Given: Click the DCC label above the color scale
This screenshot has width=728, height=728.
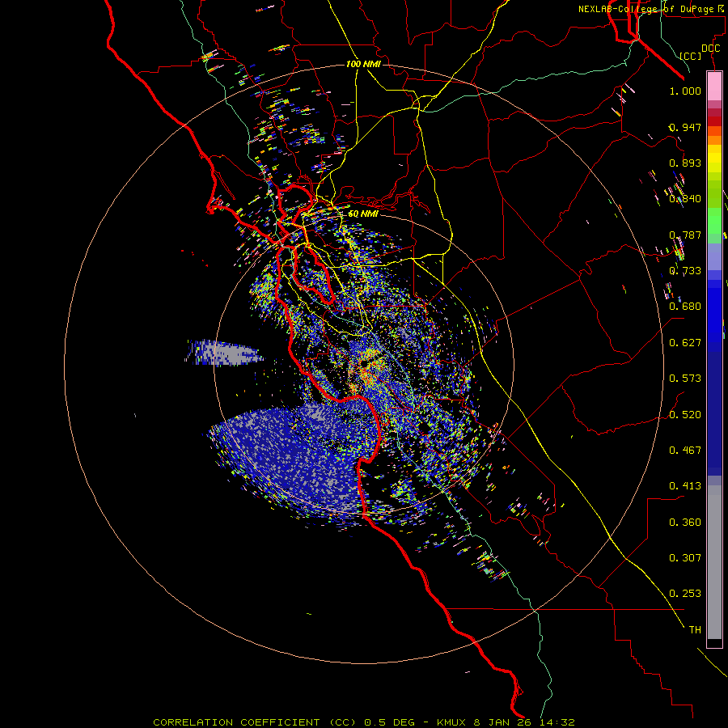Looking at the screenshot, I should [710, 49].
